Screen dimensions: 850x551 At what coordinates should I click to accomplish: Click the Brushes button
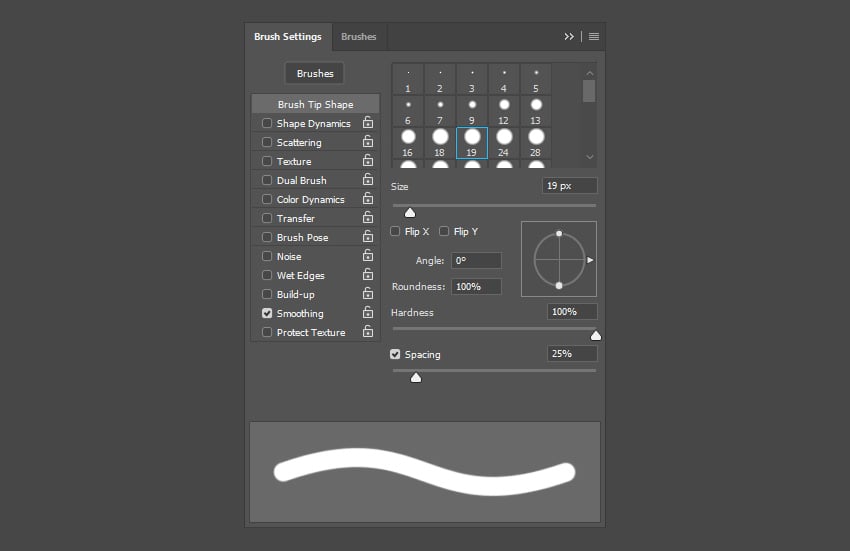pyautogui.click(x=315, y=73)
